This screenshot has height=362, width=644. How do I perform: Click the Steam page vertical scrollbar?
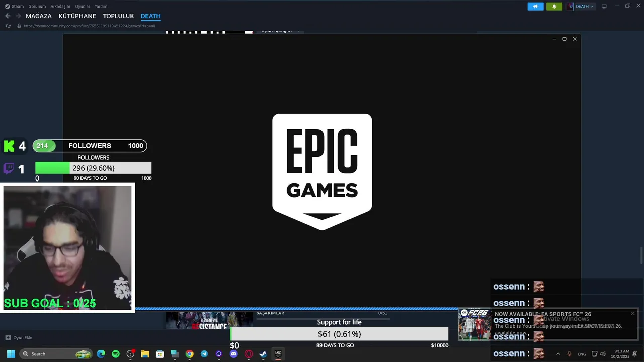641,255
